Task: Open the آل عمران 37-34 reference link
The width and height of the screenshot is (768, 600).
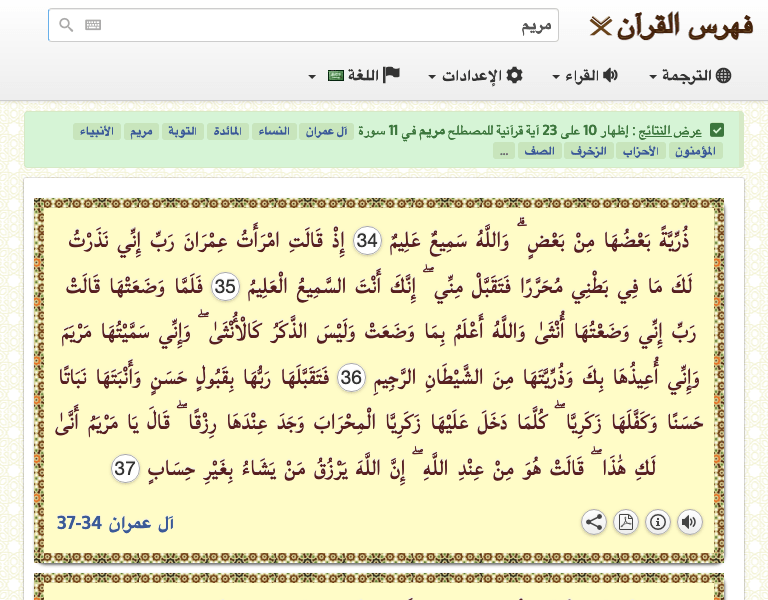Action: [116, 523]
